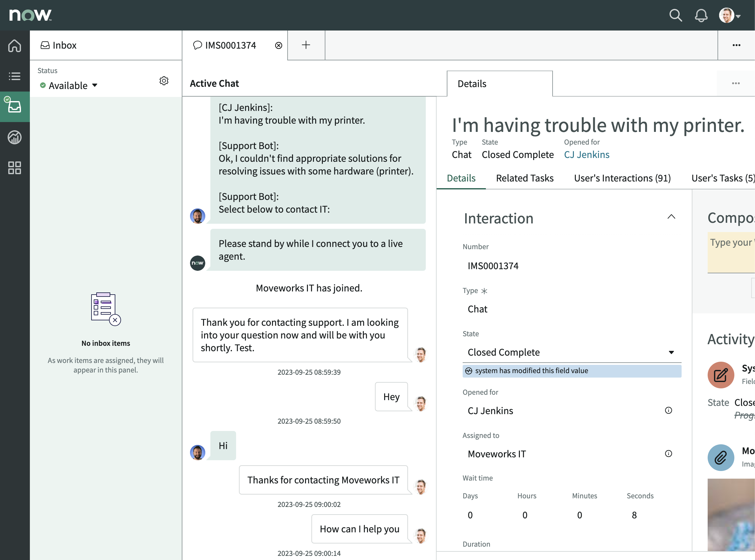Switch to Related Tasks tab

pyautogui.click(x=525, y=178)
